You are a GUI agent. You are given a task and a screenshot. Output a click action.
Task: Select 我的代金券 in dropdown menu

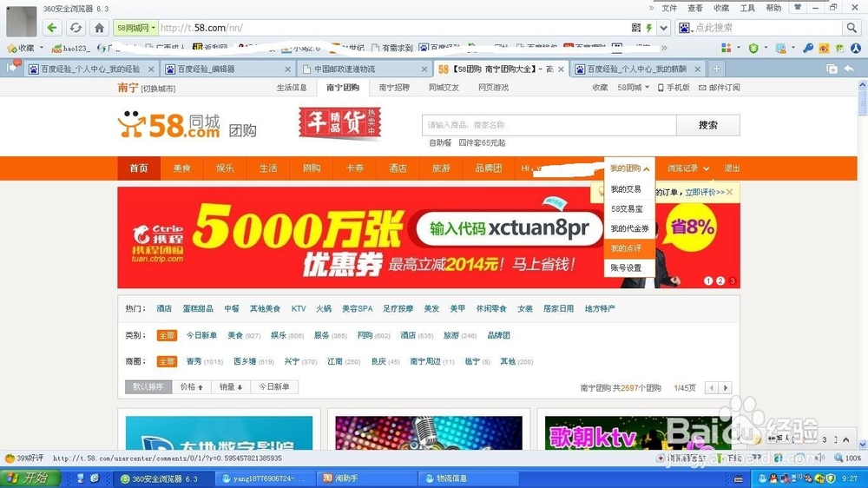pos(629,228)
